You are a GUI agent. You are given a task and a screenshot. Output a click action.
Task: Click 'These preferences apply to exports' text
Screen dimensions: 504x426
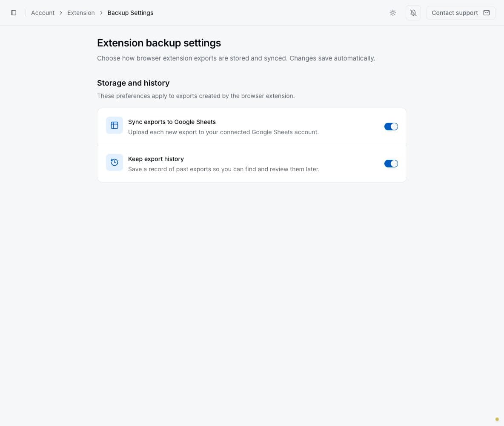196,96
